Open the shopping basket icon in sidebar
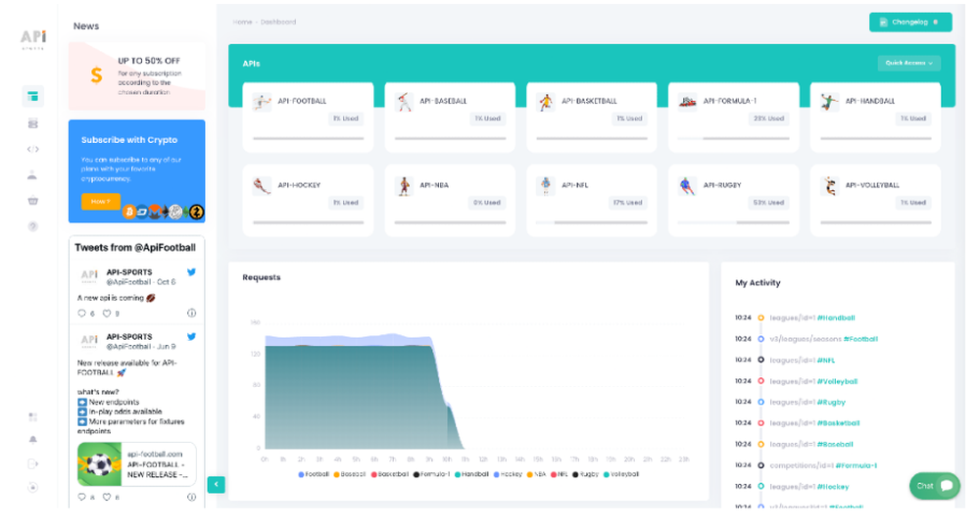Image resolution: width=980 pixels, height=532 pixels. coord(33,201)
